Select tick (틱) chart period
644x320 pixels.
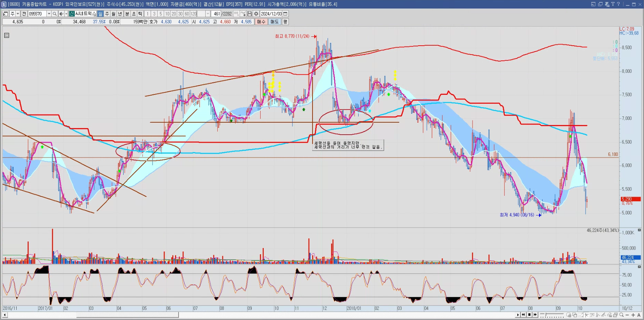[140, 14]
